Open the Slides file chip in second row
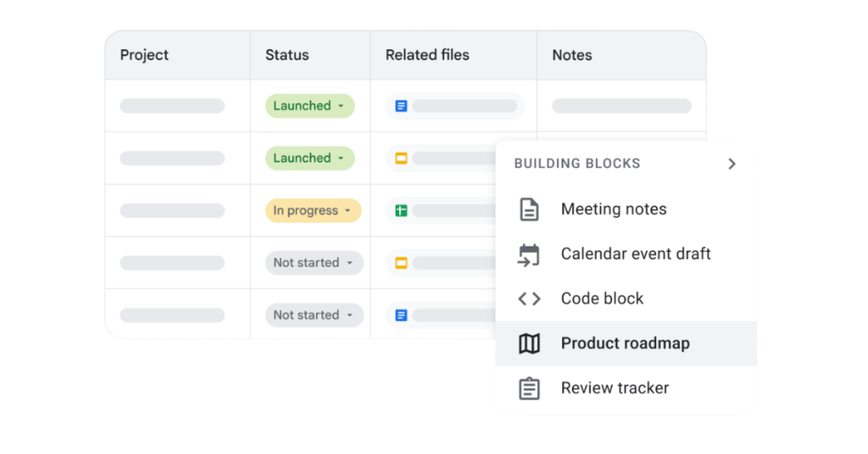 click(441, 158)
